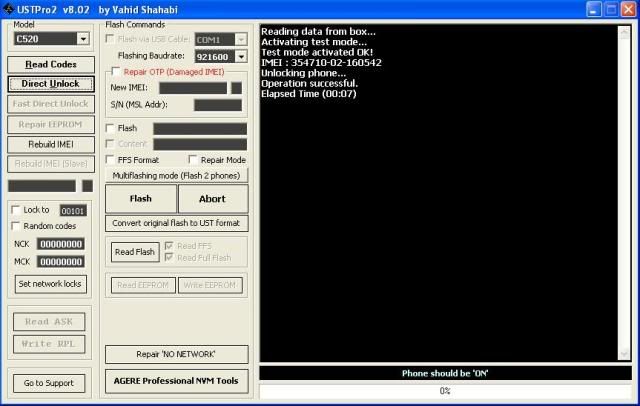Click the log scrollbar up arrow

[x=624, y=33]
